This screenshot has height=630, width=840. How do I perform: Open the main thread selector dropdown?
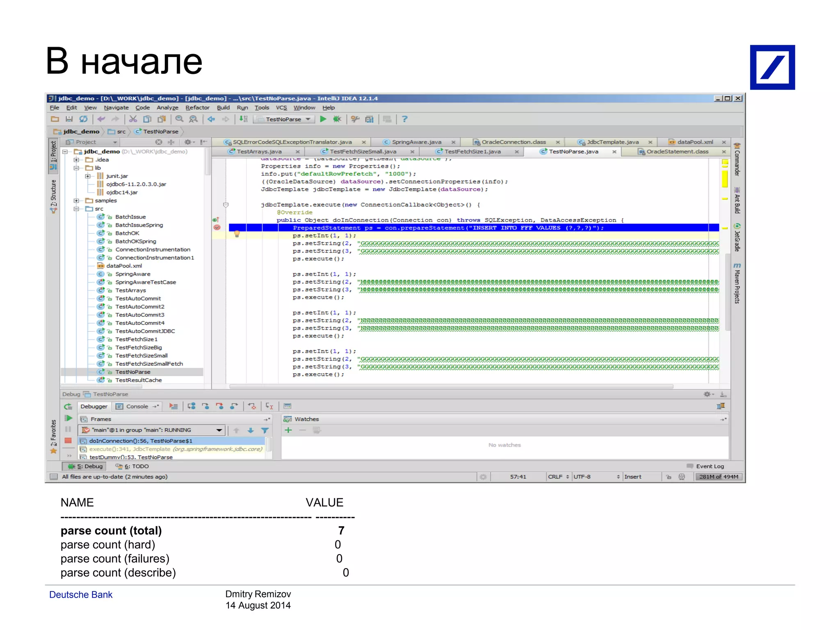[x=152, y=430]
